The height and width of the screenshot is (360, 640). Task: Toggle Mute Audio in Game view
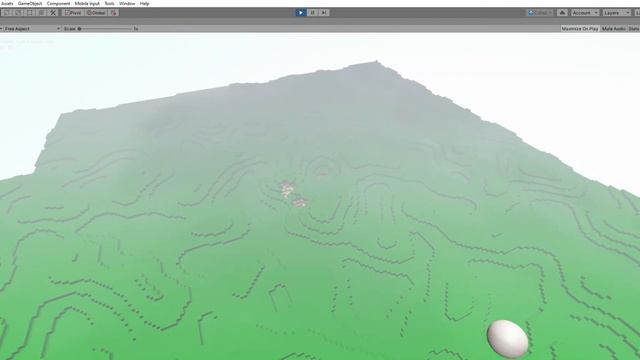click(x=613, y=29)
